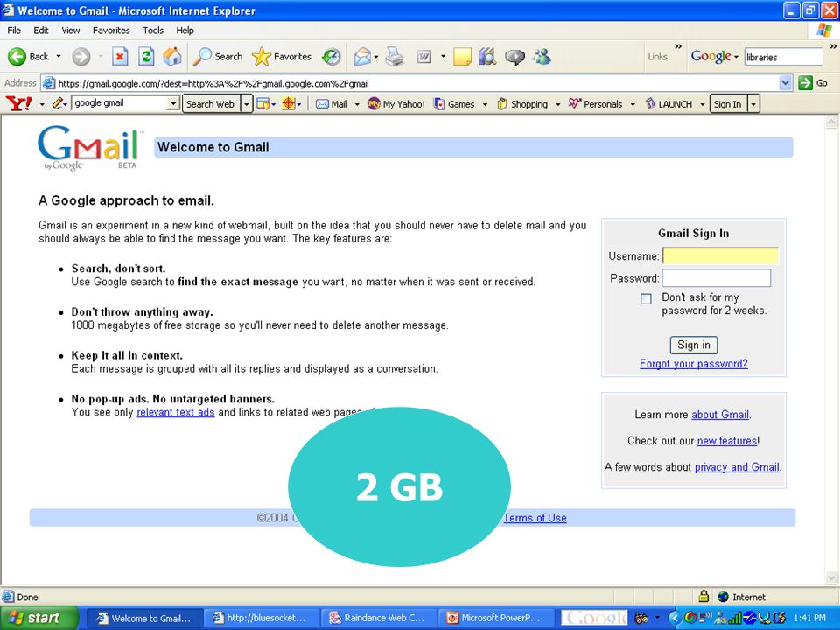This screenshot has width=840, height=630.
Task: Open My Yahoo! toolbar button
Action: coord(395,104)
